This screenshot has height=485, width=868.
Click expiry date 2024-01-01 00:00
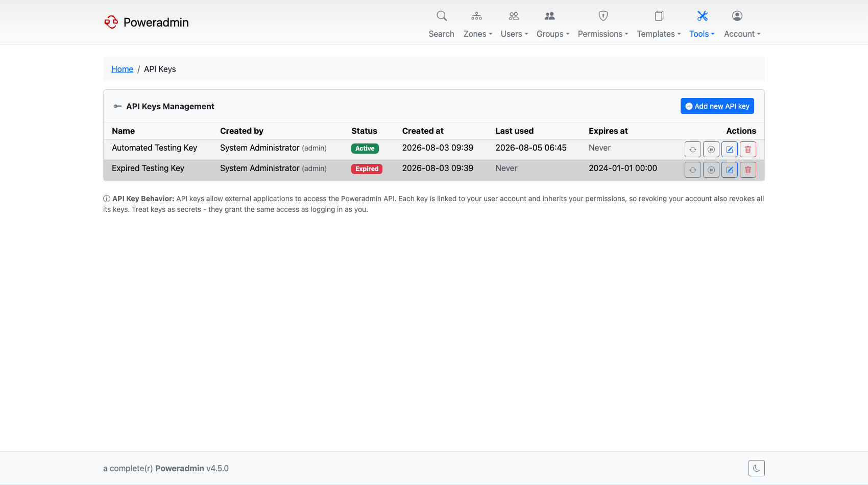pos(623,168)
